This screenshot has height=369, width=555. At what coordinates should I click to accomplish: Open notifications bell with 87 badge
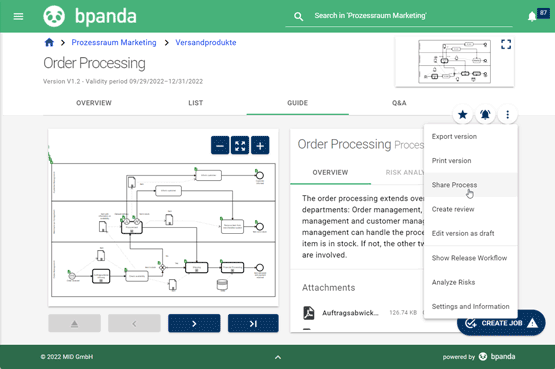tap(532, 16)
